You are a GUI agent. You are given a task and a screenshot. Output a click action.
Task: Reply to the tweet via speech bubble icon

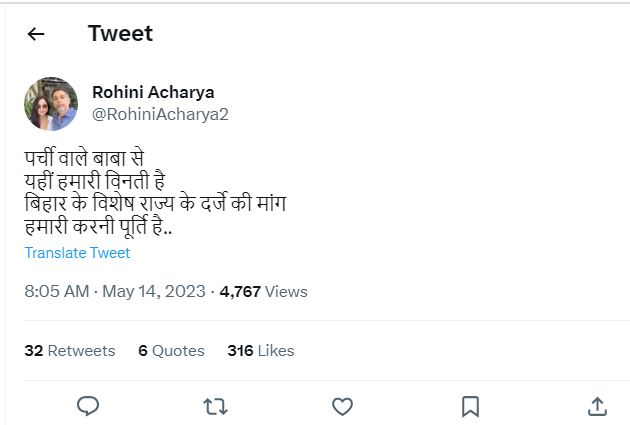88,405
